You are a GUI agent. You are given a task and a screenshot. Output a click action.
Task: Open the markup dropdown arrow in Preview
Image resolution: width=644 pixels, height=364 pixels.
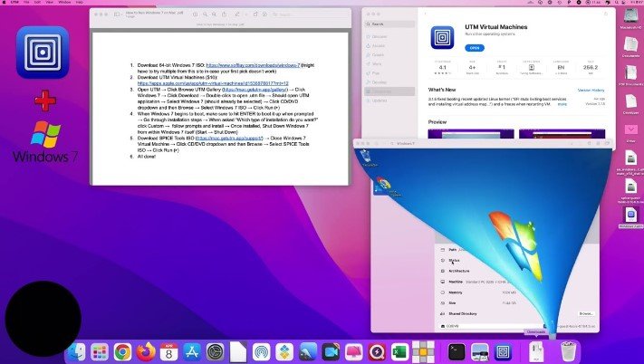tap(246, 14)
